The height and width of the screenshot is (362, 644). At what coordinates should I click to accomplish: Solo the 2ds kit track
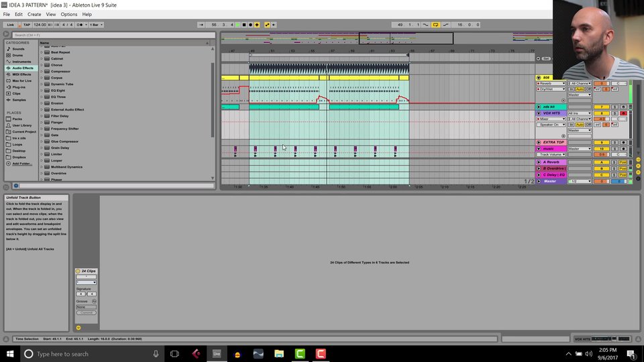[615, 107]
